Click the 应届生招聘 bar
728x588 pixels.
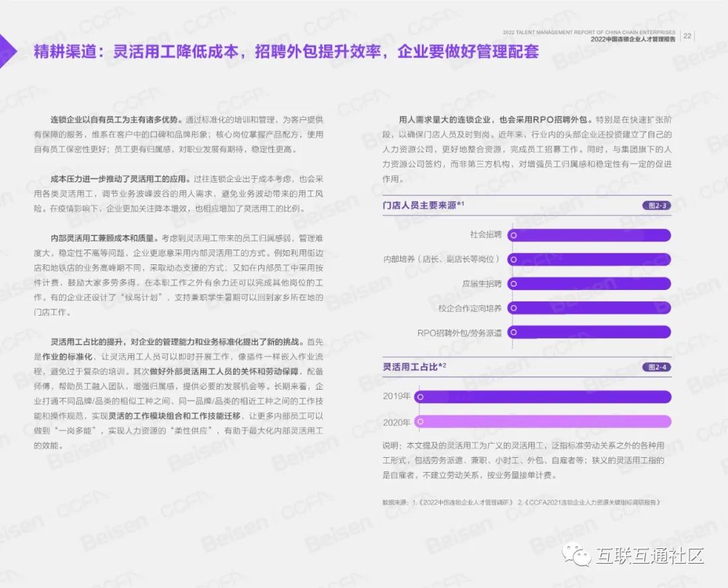pyautogui.click(x=589, y=283)
